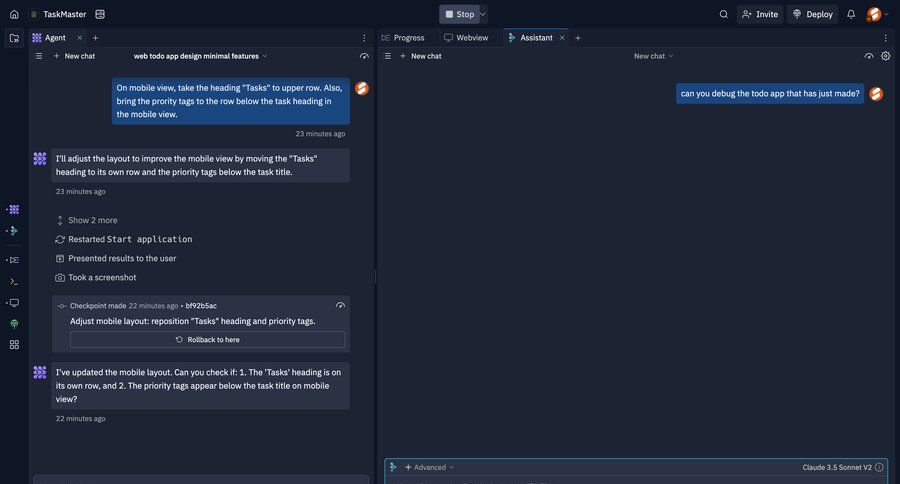Click 'Adjust mobile layout' checkpoint description
The height and width of the screenshot is (484, 900).
193,322
